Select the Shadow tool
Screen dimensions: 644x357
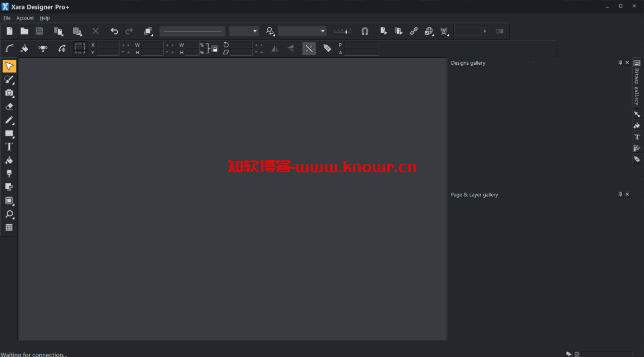(x=9, y=187)
